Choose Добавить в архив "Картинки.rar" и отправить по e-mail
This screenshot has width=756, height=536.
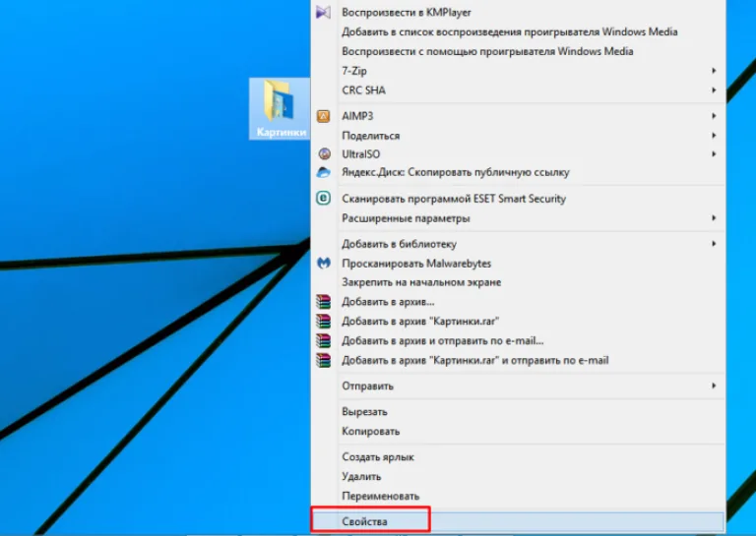click(518, 360)
